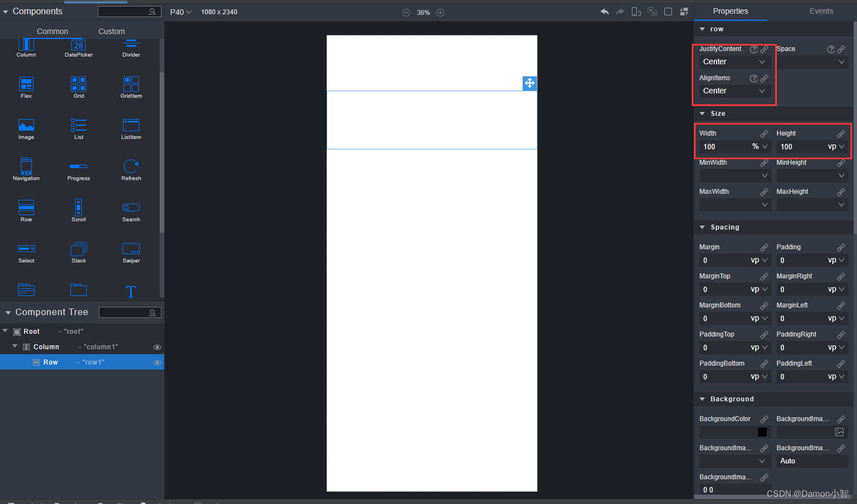Select the Scroll component
The height and width of the screenshot is (504, 857).
[79, 211]
